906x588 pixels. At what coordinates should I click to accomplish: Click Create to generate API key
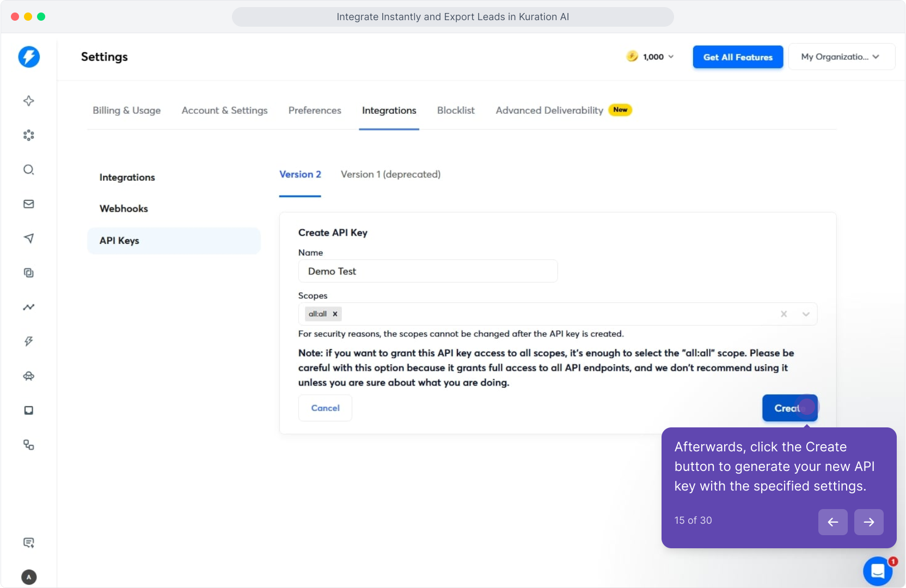point(789,408)
